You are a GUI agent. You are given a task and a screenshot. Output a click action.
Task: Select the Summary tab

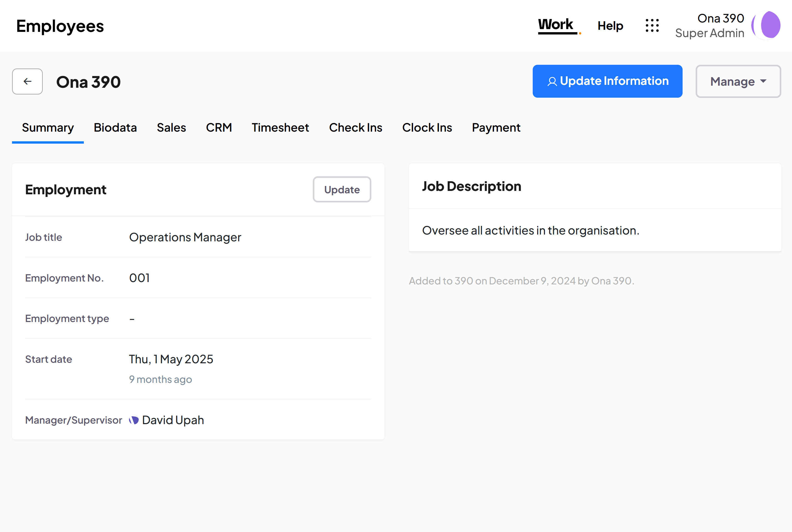point(48,127)
